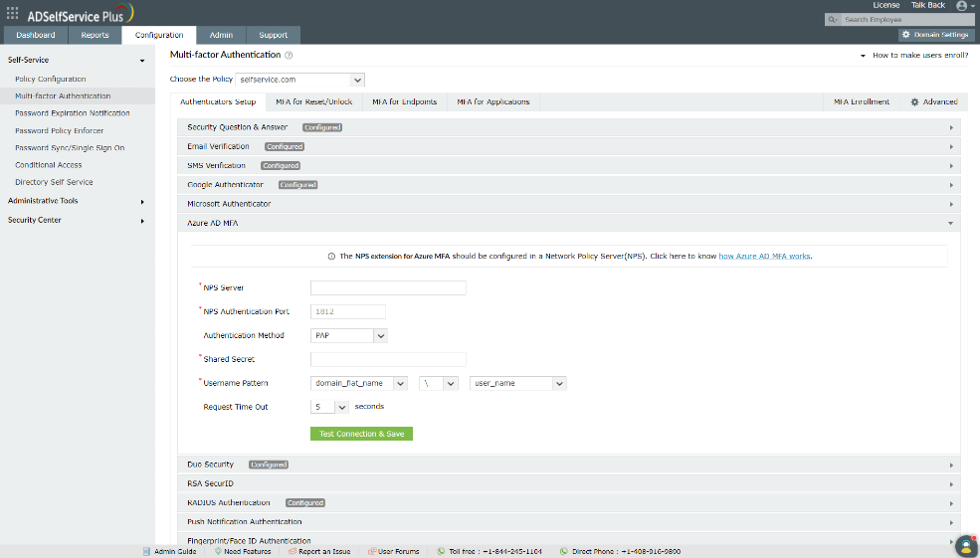Click Test Connection & Save button
This screenshot has width=980, height=558.
(361, 434)
